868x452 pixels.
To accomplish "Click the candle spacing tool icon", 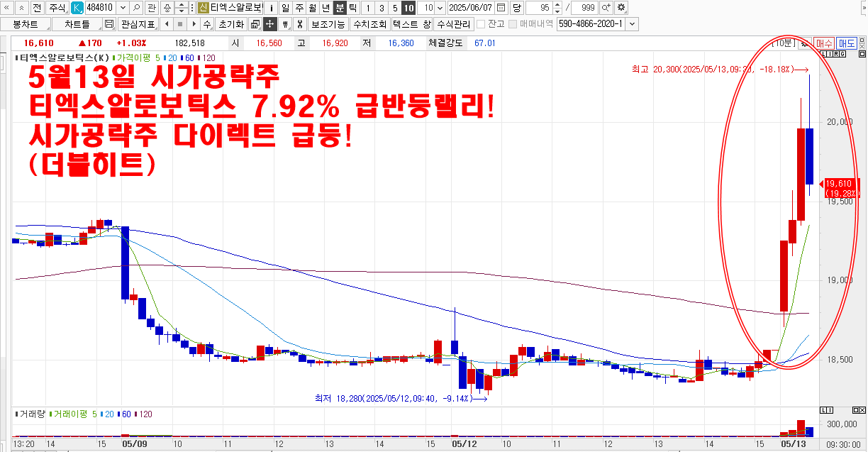I will tap(285, 24).
